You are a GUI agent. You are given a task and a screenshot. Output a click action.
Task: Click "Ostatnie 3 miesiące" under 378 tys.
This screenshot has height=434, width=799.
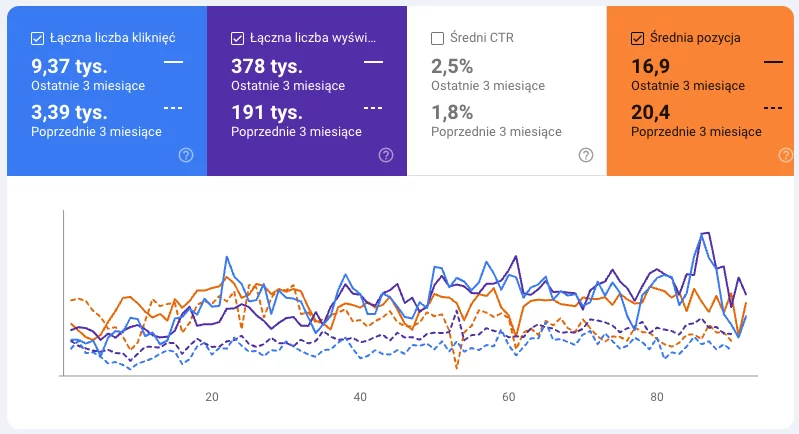pos(288,85)
